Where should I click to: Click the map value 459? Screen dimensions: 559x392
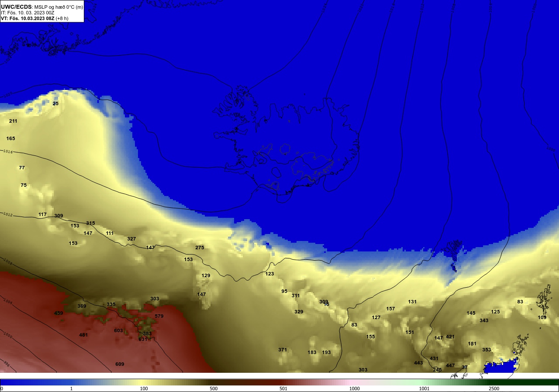point(59,313)
